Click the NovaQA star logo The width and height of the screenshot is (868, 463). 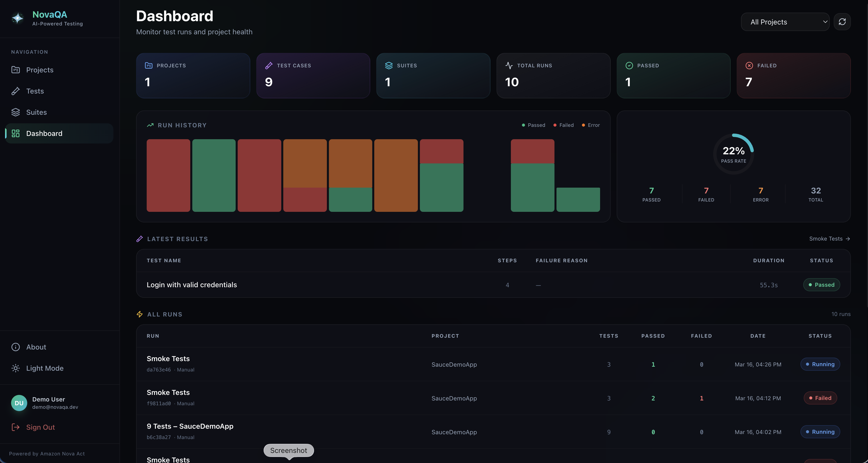tap(18, 18)
